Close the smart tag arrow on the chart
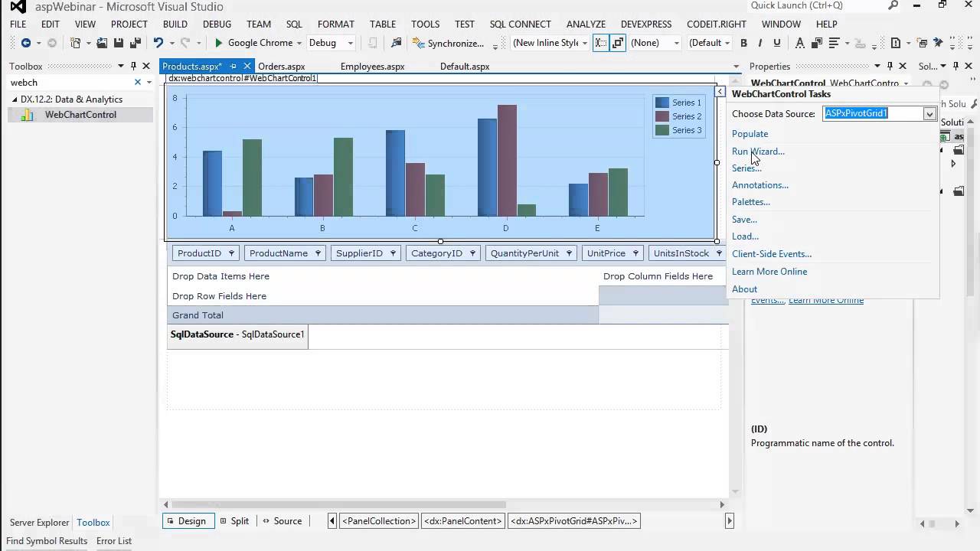This screenshot has width=980, height=551. pyautogui.click(x=720, y=92)
